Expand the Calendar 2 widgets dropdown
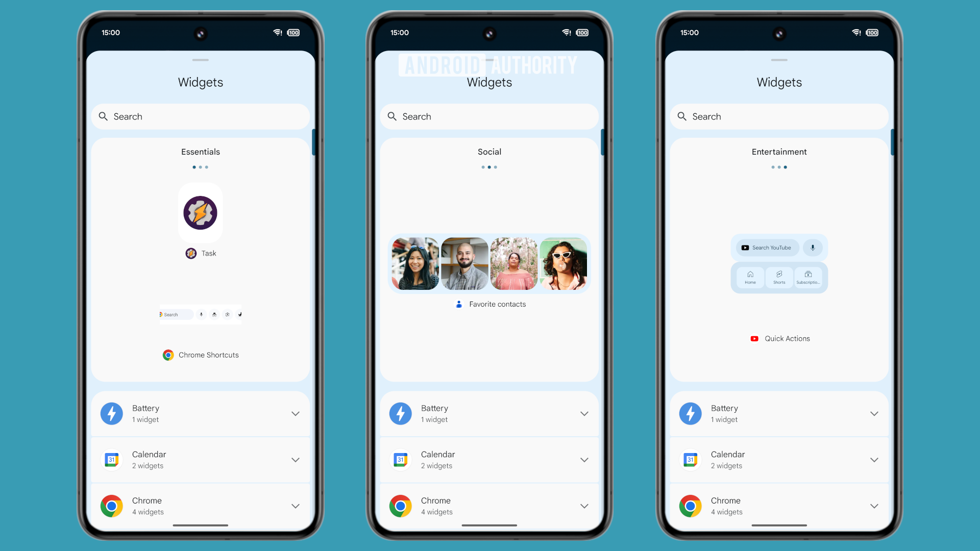 coord(294,460)
